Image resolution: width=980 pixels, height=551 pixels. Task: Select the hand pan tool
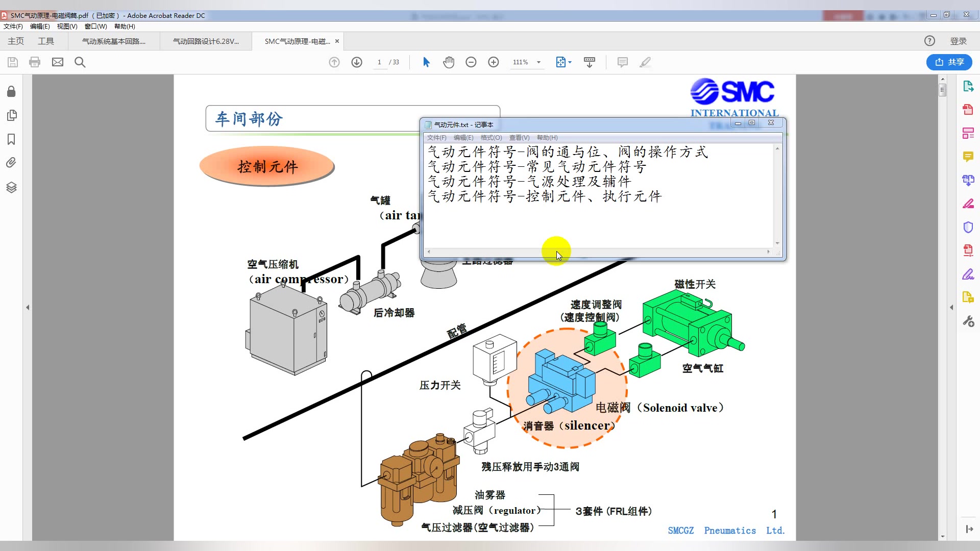[449, 62]
